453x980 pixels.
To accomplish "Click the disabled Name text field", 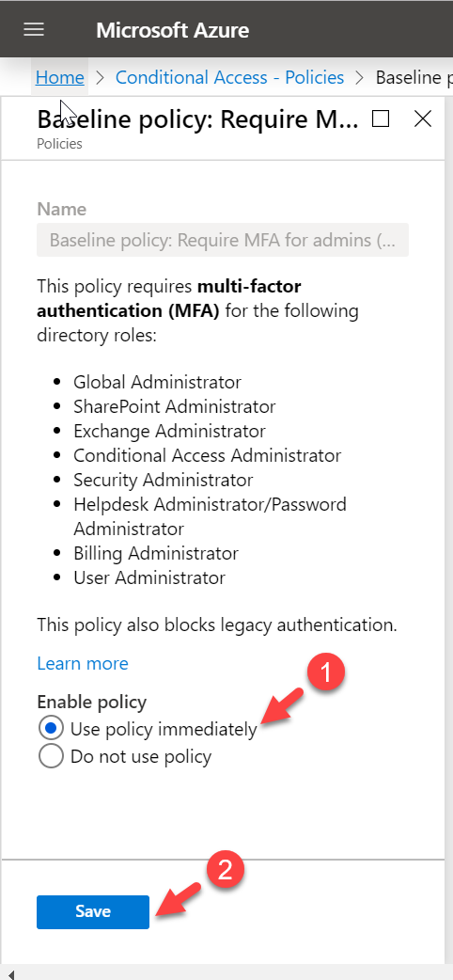I will pos(223,240).
